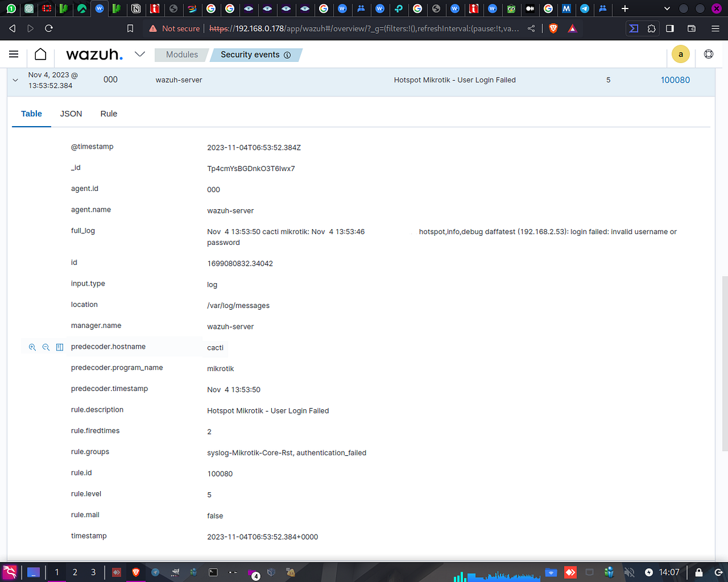
Task: Switch to the Rule tab
Action: click(x=109, y=113)
